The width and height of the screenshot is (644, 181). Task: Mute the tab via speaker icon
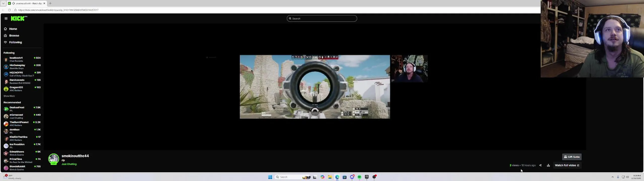[13, 3]
